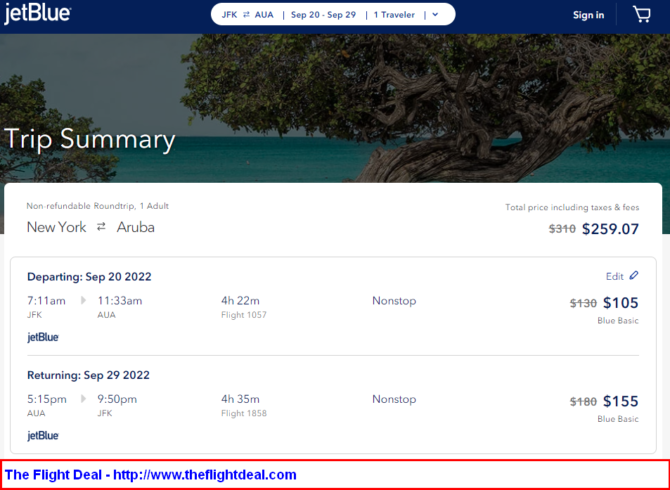Screen dimensions: 670x490
Task: Click the total price $259.07
Action: click(610, 229)
